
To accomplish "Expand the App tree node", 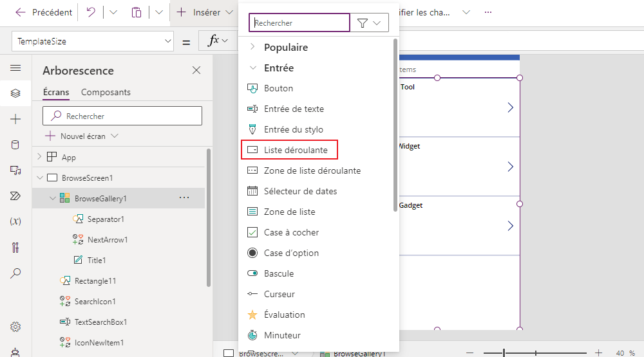I will (39, 157).
